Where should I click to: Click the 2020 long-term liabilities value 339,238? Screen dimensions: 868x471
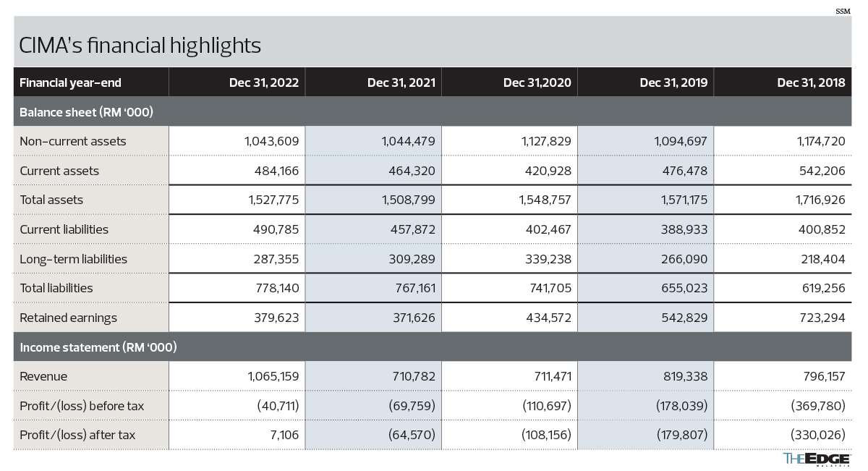point(546,258)
